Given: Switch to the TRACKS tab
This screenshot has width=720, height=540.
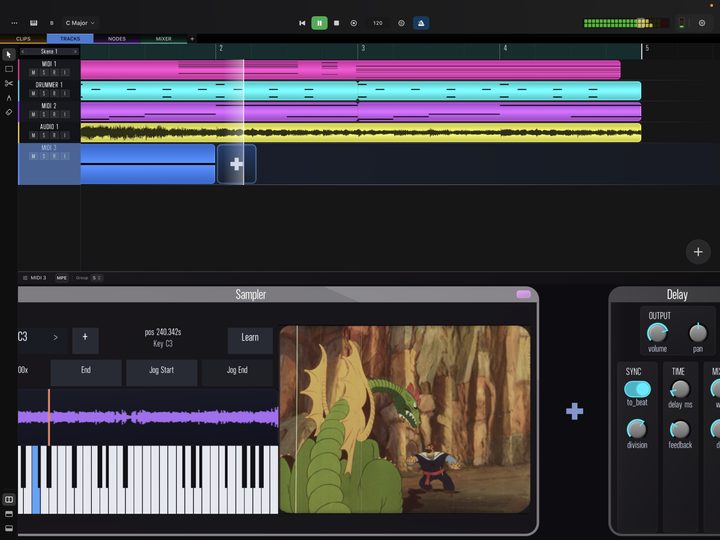Looking at the screenshot, I should coord(70,39).
